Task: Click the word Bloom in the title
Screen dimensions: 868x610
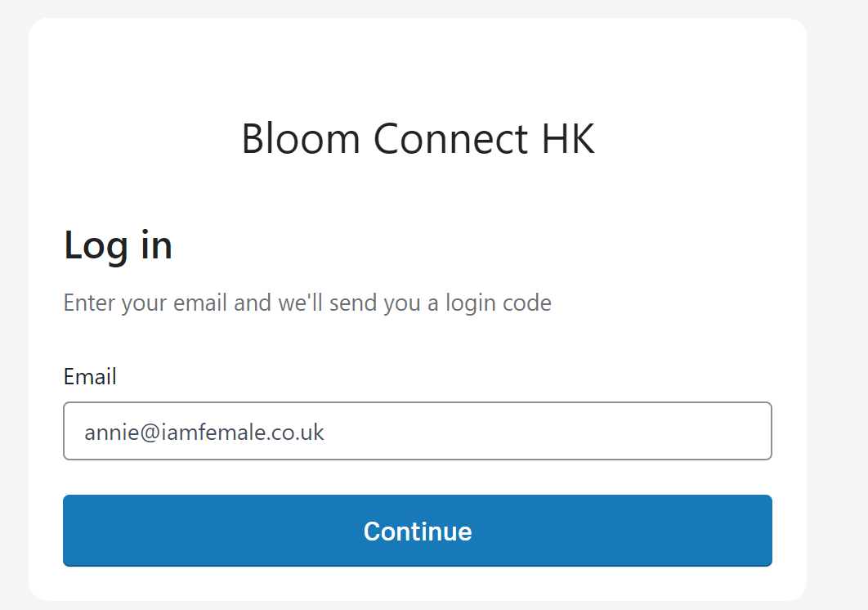Action: [300, 138]
